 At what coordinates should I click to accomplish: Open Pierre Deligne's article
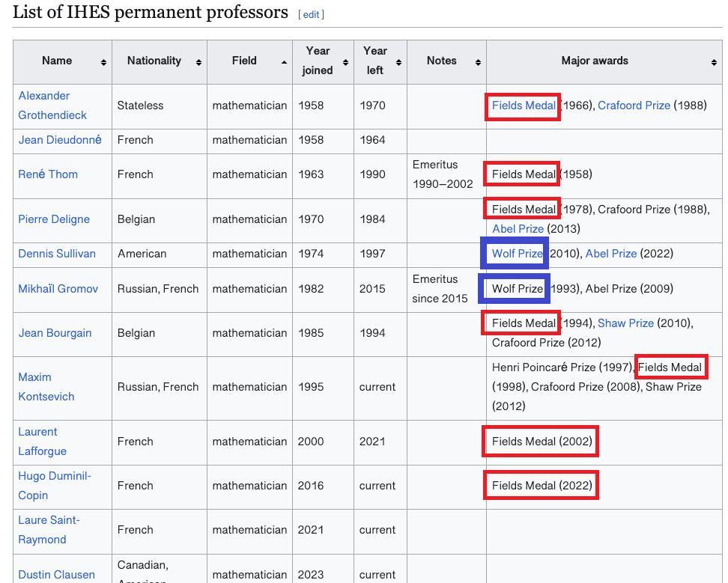(x=54, y=219)
